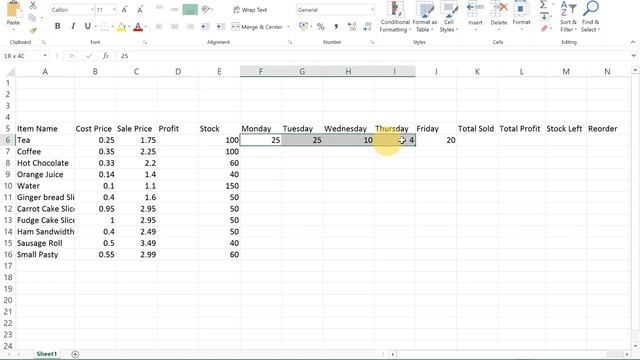This screenshot has height=360, width=640.
Task: Toggle align text left
Action: 159,27
